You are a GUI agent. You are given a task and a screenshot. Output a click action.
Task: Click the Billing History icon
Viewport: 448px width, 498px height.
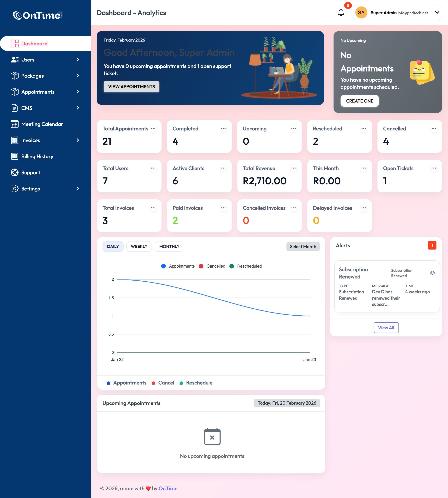pyautogui.click(x=15, y=156)
